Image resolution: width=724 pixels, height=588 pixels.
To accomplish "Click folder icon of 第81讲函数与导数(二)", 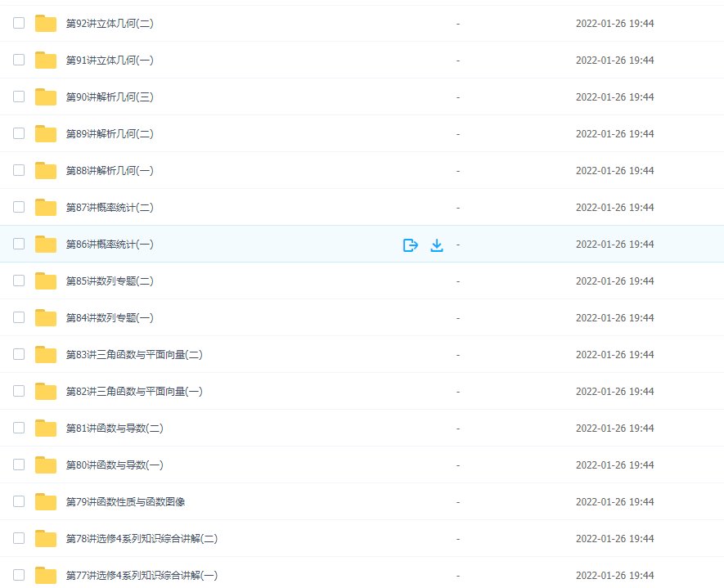I will [x=46, y=428].
